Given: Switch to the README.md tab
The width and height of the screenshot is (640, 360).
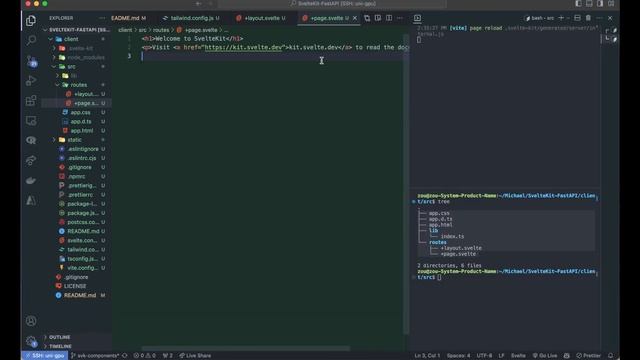Looking at the screenshot, I should [129, 18].
